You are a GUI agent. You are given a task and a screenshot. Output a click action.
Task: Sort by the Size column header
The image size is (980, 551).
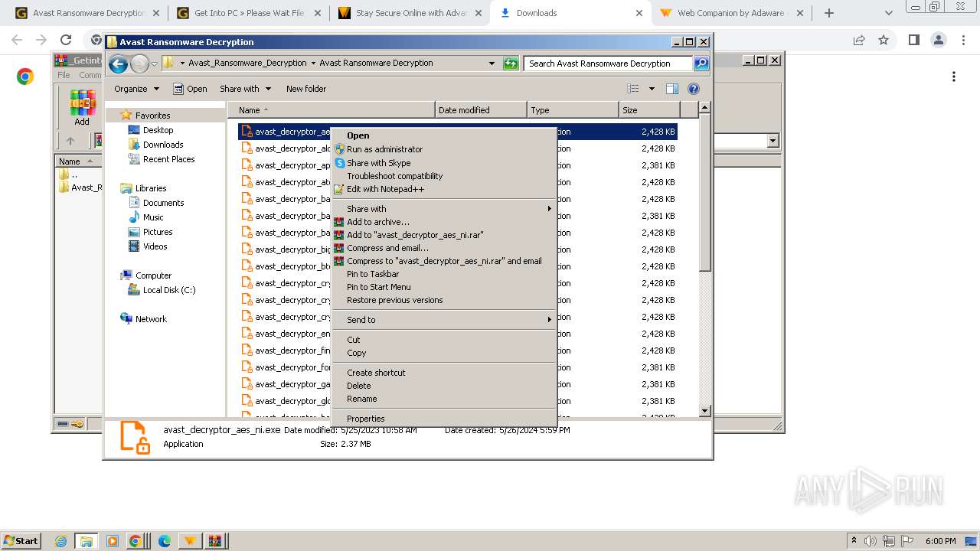[648, 110]
